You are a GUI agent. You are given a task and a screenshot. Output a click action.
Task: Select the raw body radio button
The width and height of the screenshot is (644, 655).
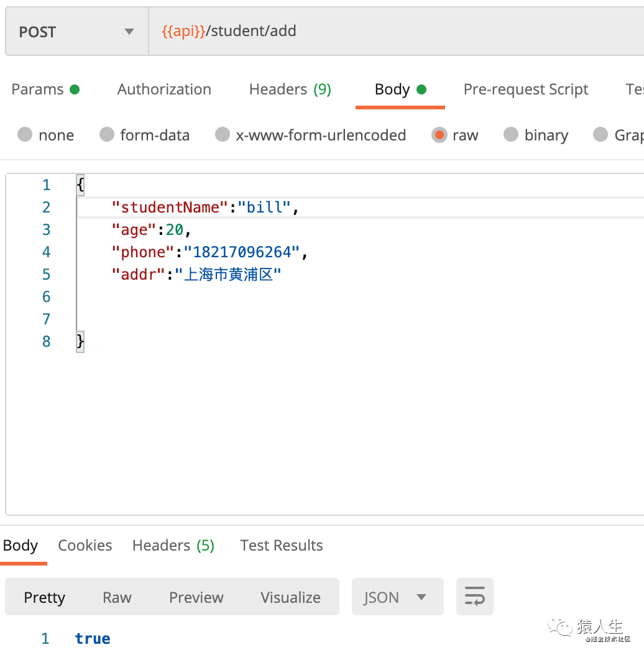pos(439,135)
